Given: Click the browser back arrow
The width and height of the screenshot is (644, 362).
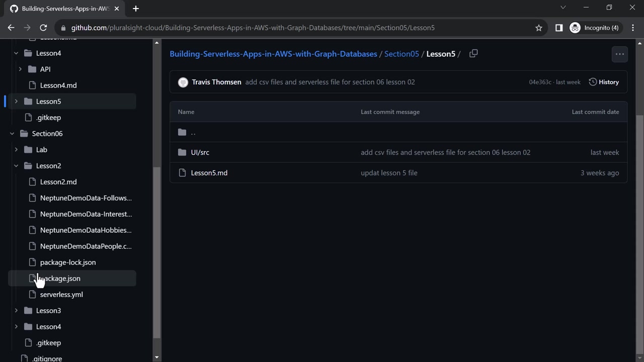Looking at the screenshot, I should pyautogui.click(x=11, y=28).
